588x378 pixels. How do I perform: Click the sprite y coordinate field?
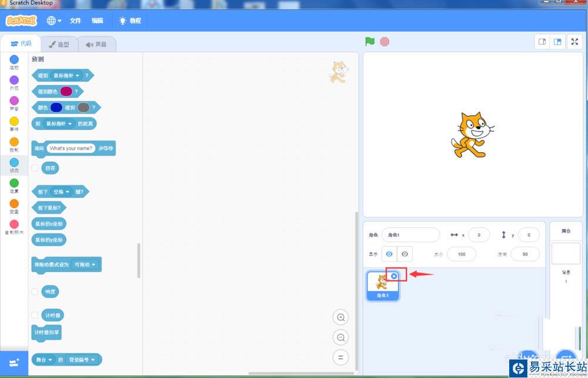pos(529,235)
